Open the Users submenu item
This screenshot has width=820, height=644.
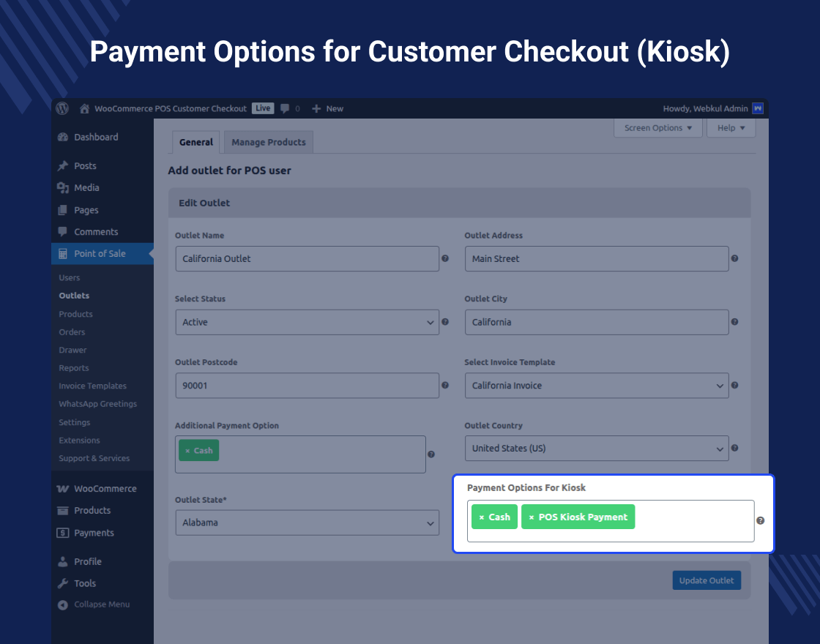[x=69, y=277]
